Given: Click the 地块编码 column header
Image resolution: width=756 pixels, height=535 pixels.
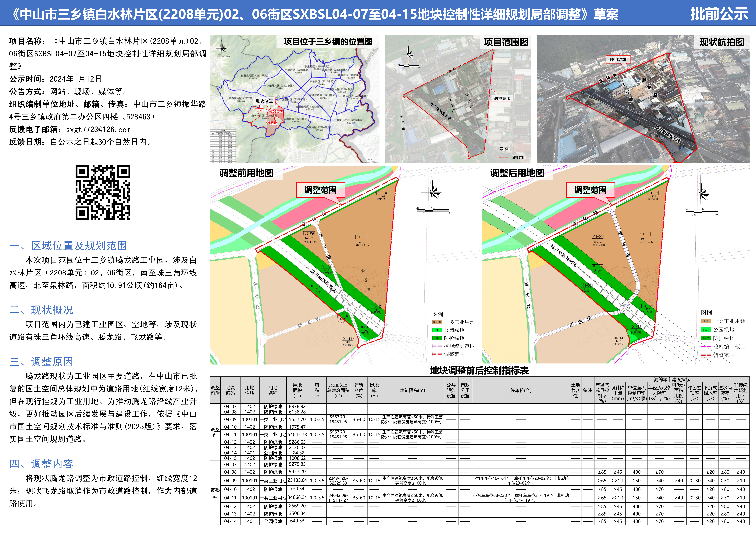Looking at the screenshot, I should tap(230, 390).
